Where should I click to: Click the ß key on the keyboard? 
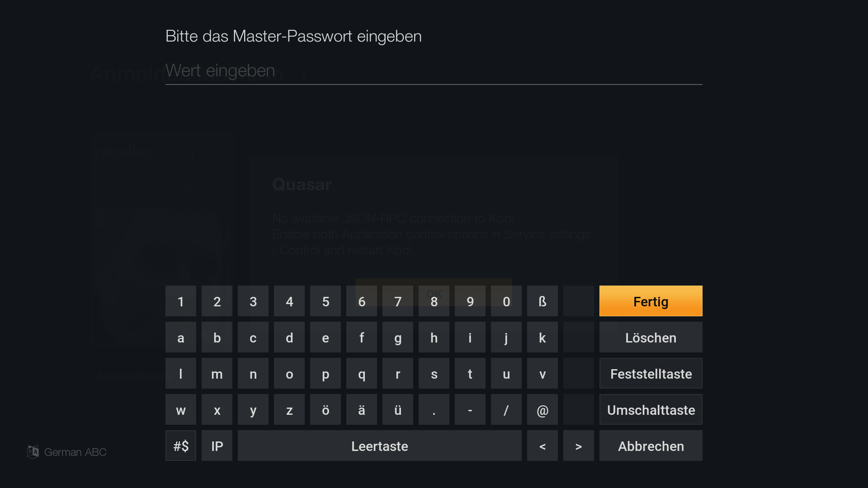pos(542,301)
